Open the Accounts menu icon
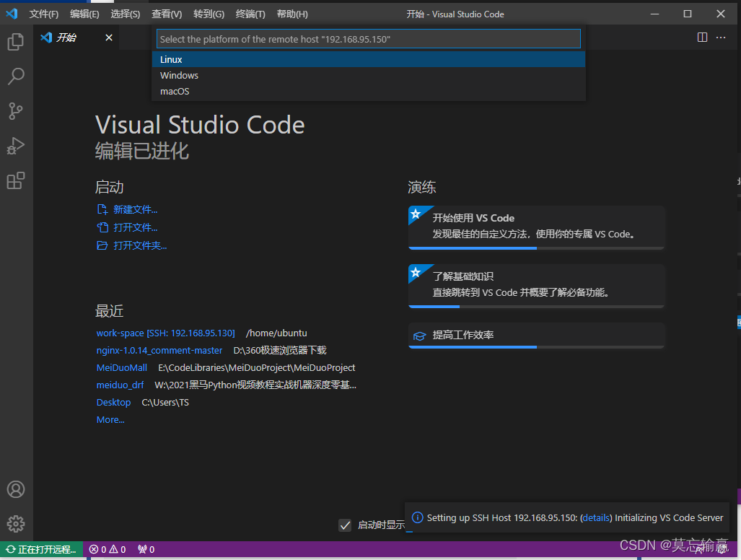Viewport: 741px width, 560px height. pos(16,489)
